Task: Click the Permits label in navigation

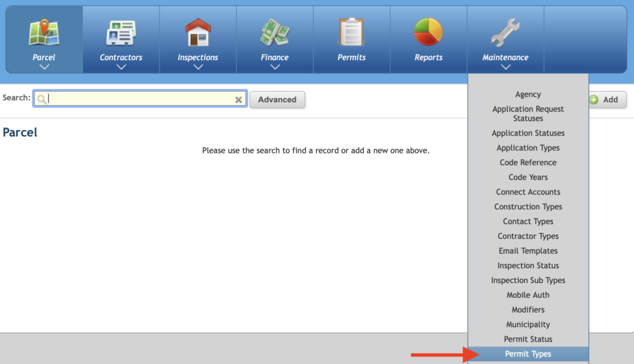Action: tap(352, 58)
